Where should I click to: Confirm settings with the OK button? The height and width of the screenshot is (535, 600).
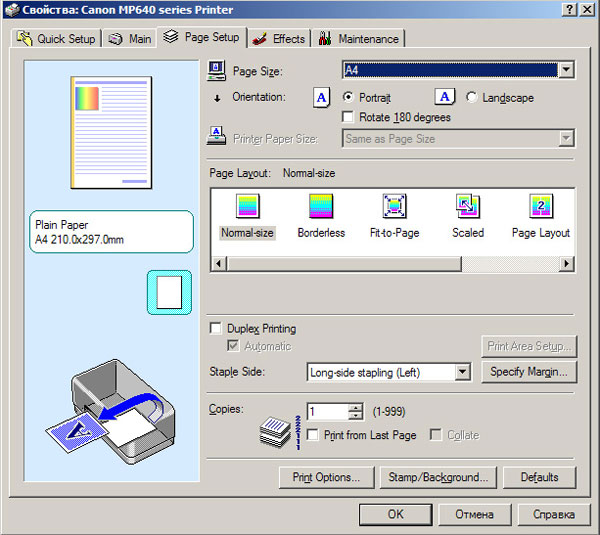pos(396,514)
